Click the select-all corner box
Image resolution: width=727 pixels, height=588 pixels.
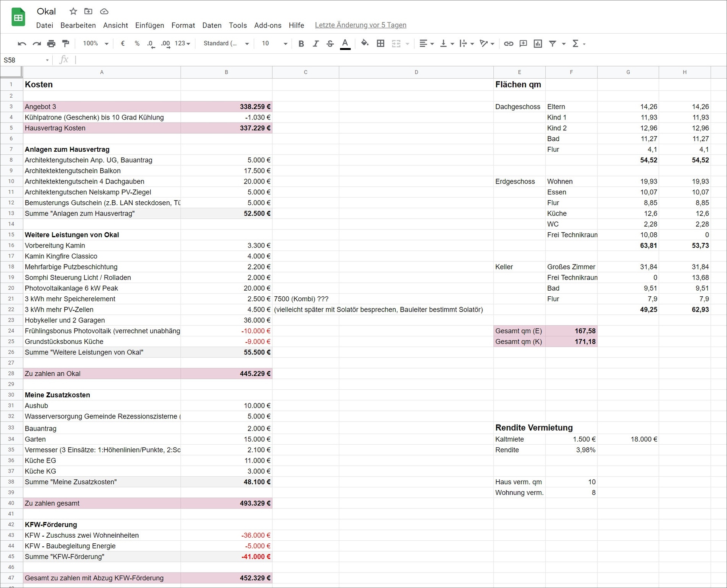click(11, 72)
